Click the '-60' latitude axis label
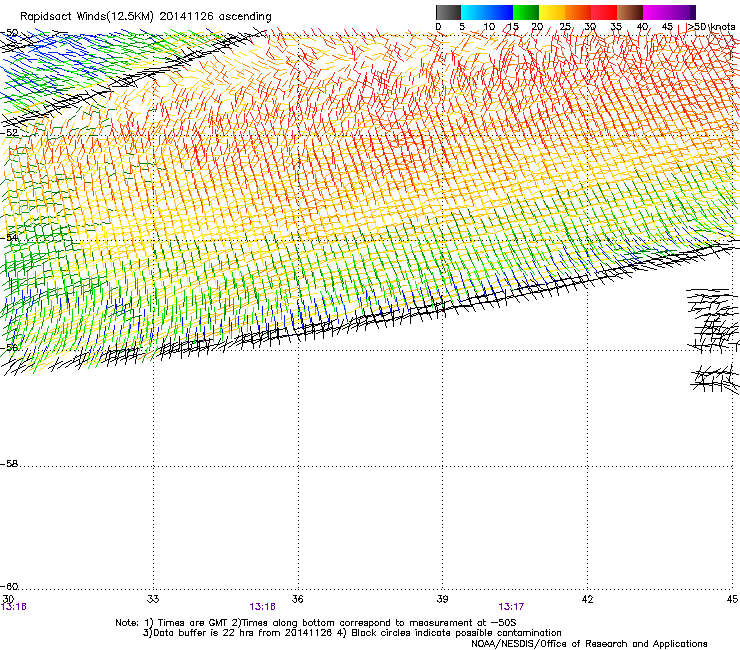The height and width of the screenshot is (650, 740). pyautogui.click(x=9, y=587)
